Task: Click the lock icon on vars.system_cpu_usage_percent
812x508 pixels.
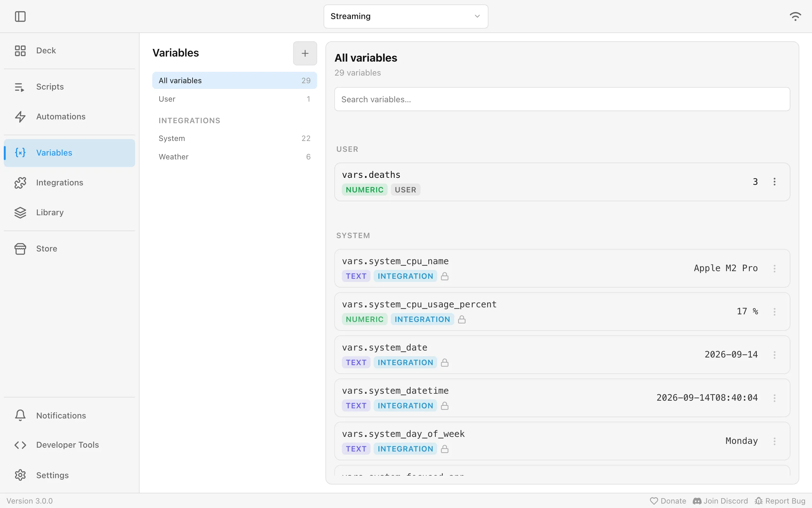Action: click(x=462, y=319)
